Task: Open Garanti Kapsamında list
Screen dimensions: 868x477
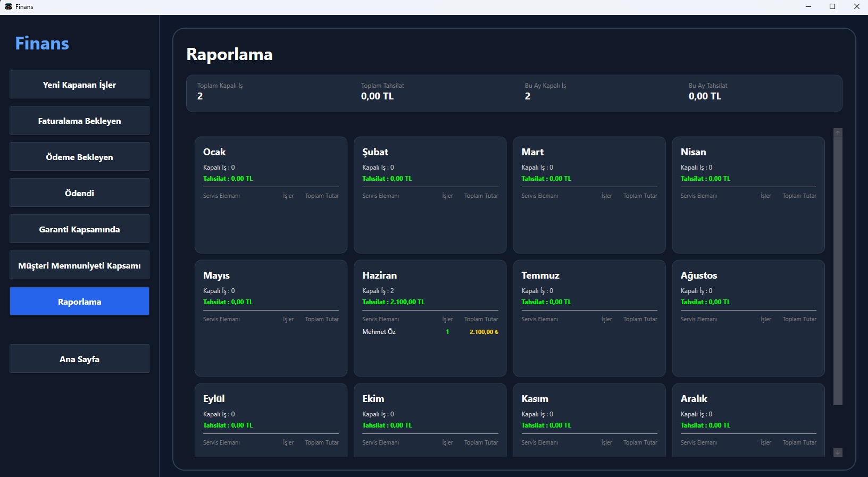Action: pos(79,229)
